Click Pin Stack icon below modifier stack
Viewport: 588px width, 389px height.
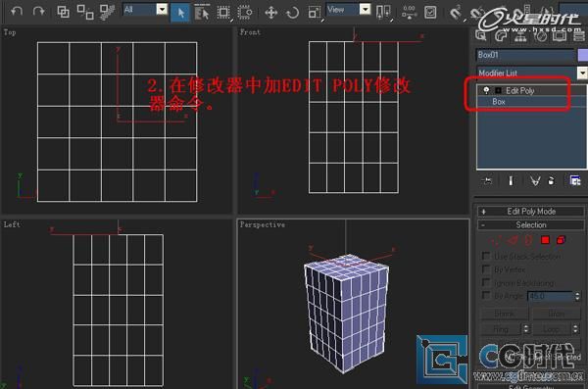click(x=487, y=181)
